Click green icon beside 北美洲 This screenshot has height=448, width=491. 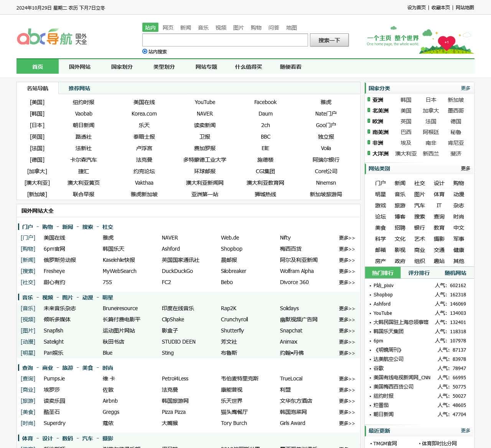(369, 110)
